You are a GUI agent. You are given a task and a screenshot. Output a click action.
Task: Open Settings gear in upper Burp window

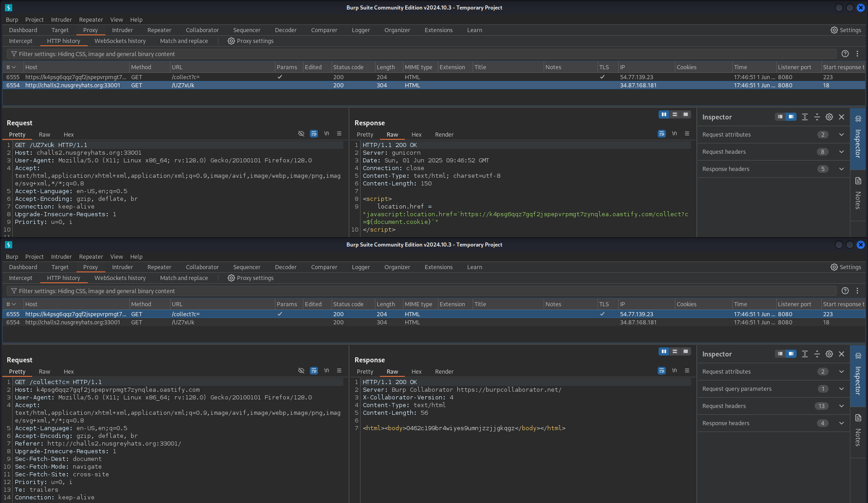pyautogui.click(x=845, y=30)
